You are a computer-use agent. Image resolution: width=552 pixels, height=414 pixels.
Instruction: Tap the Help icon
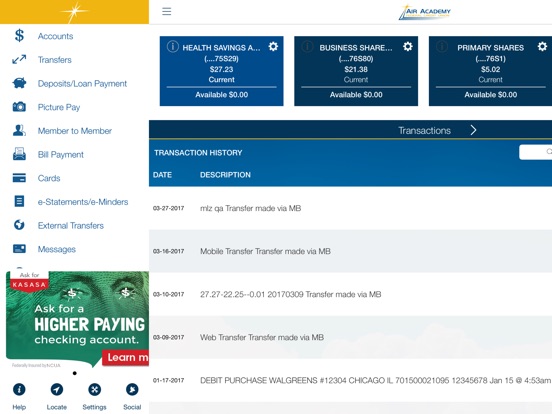point(19,389)
